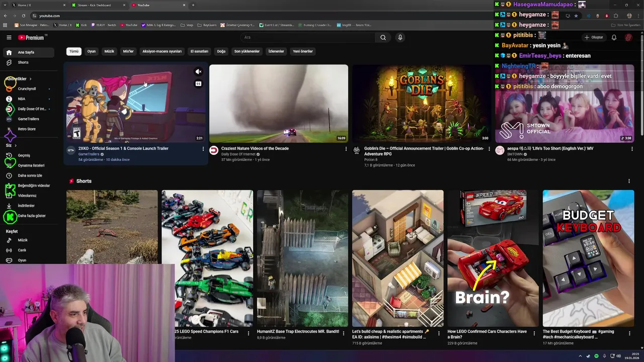
Task: Open Geçmiş history in sidebar
Action: [29, 155]
